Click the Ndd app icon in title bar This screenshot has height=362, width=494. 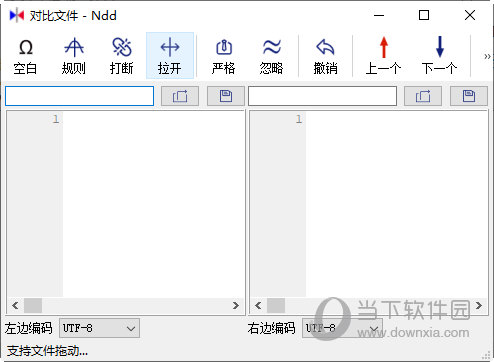click(16, 15)
